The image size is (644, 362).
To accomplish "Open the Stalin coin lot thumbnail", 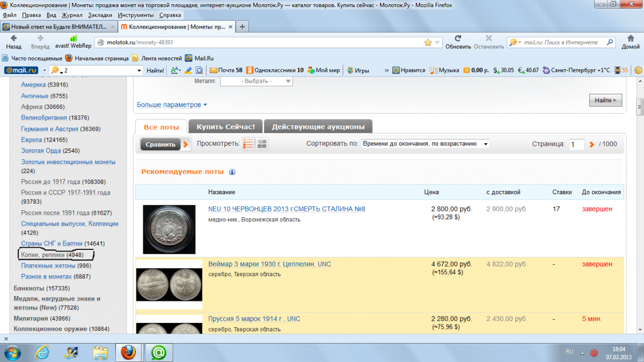I will coord(169,229).
